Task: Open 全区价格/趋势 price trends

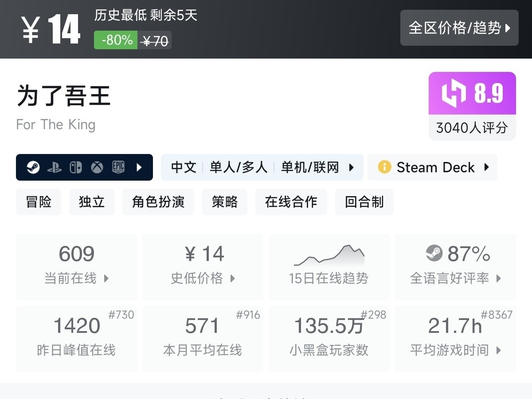Action: pos(459,28)
